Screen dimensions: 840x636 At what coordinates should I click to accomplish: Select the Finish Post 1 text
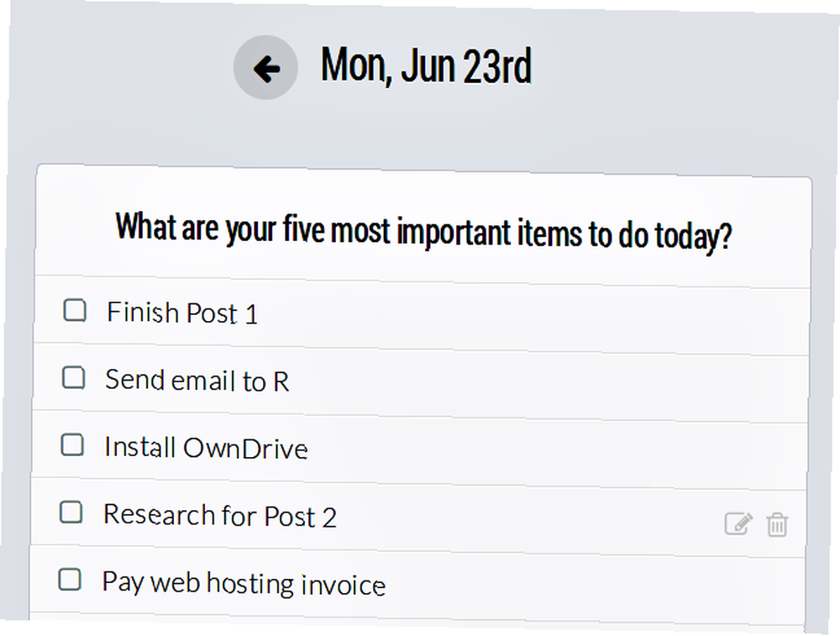pyautogui.click(x=182, y=313)
